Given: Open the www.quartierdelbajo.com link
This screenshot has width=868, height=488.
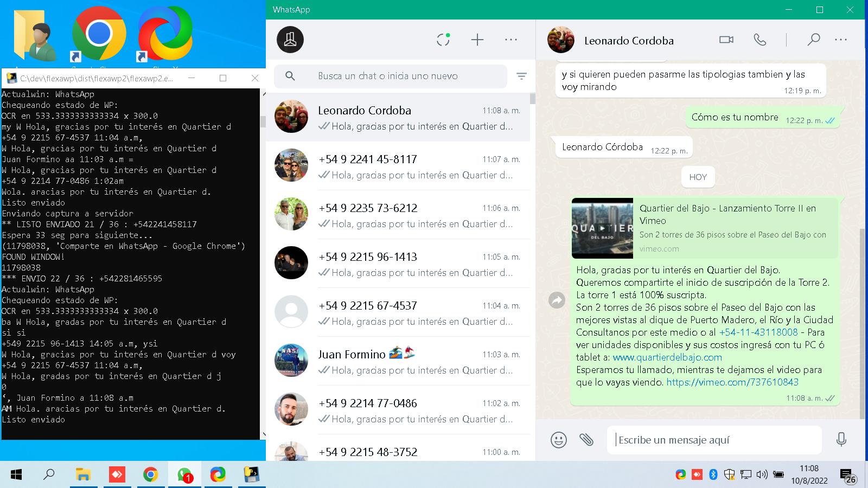Looking at the screenshot, I should point(667,357).
